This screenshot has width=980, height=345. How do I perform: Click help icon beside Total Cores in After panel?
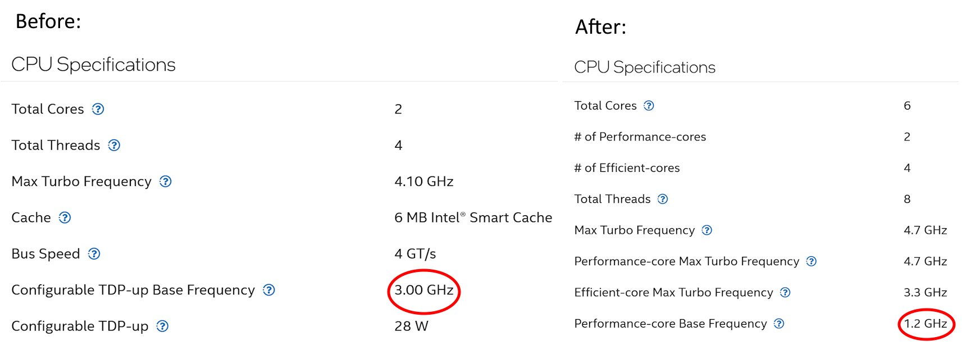click(x=649, y=106)
